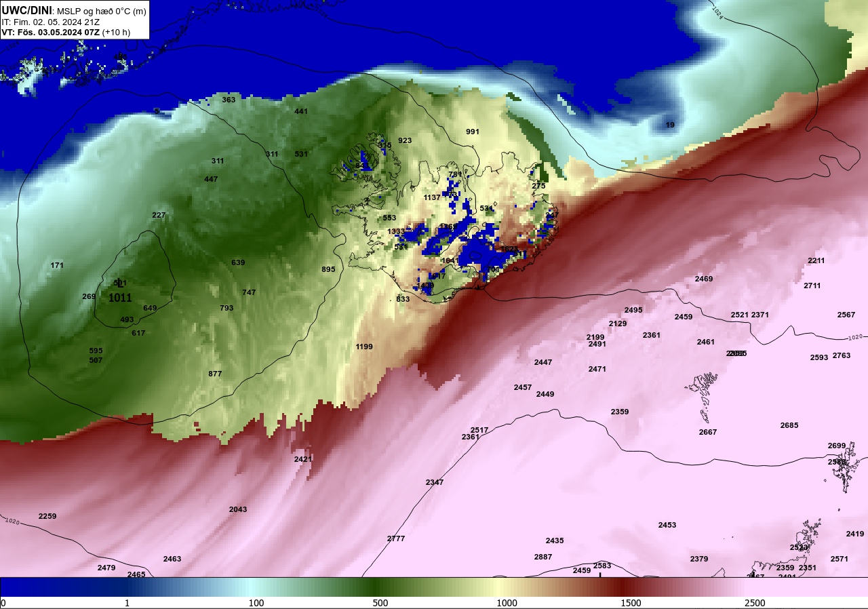
Task: Click the colour legend label 1000
Action: (x=507, y=604)
